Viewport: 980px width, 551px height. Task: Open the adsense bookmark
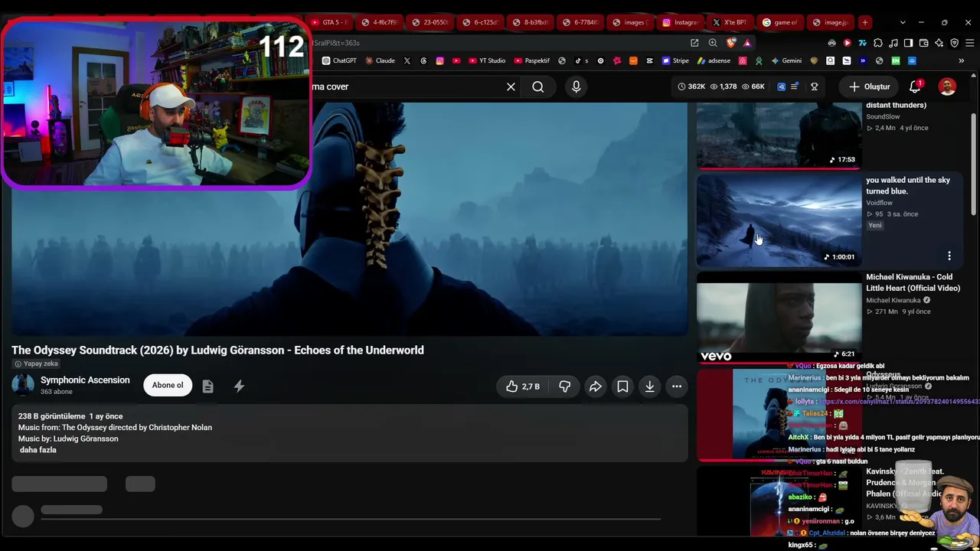pyautogui.click(x=714, y=60)
